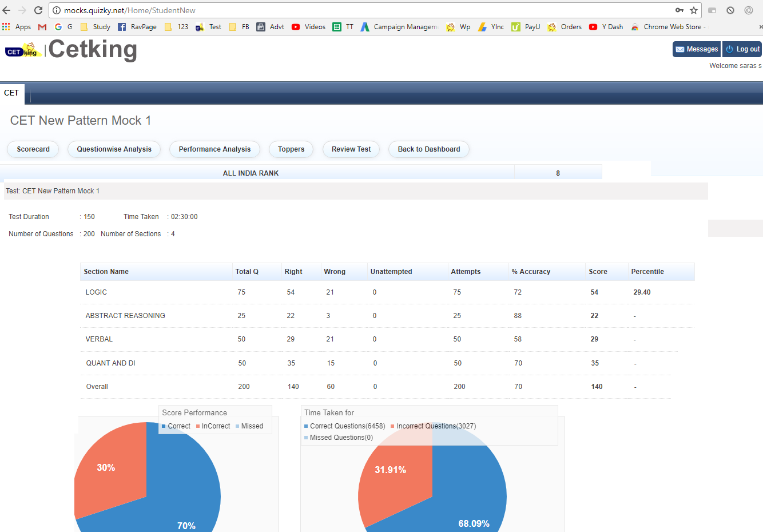Open Performance Analysis
This screenshot has width=763, height=532.
coord(214,149)
